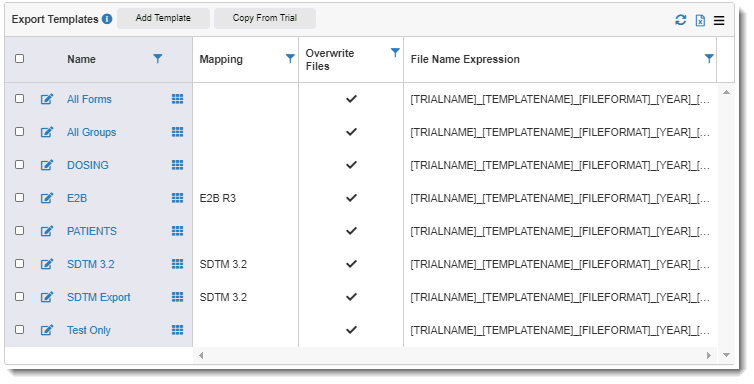Edit the All Forms template using the pencil icon
The image size is (754, 384).
pyautogui.click(x=47, y=99)
